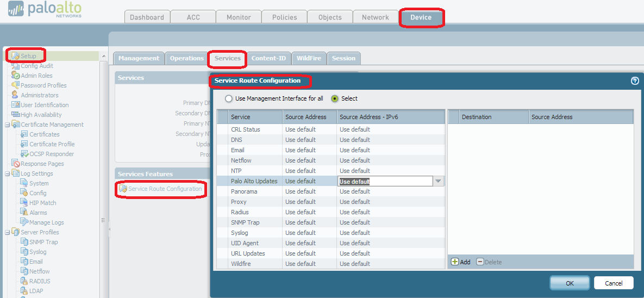This screenshot has width=644, height=298.
Task: Click the Password Profiles key icon
Action: (16, 85)
